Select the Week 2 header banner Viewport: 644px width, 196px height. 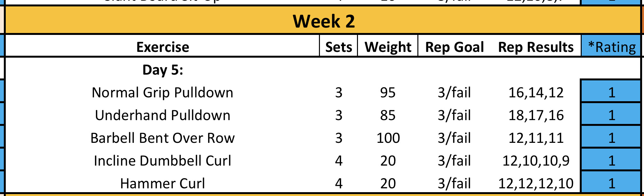[323, 21]
